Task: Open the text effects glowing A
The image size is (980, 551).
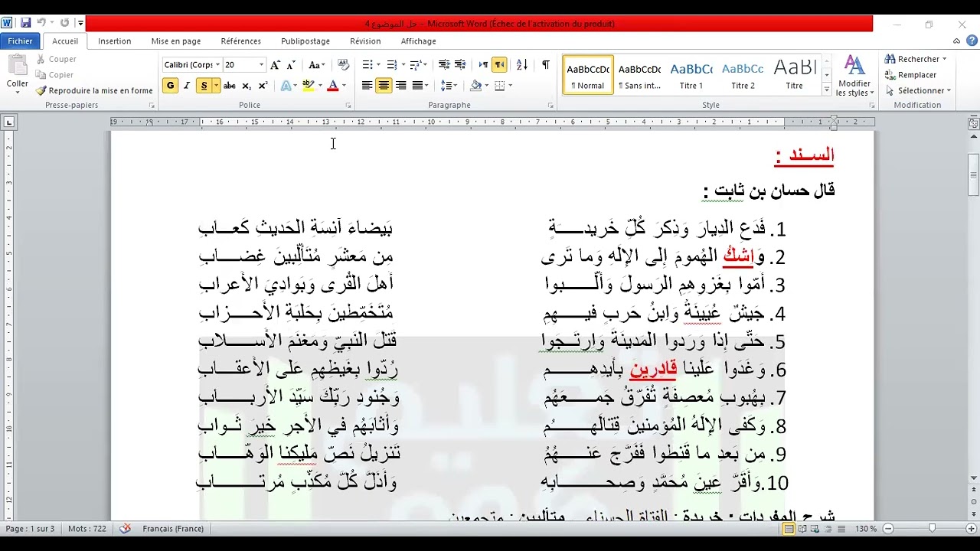Action: pyautogui.click(x=288, y=86)
